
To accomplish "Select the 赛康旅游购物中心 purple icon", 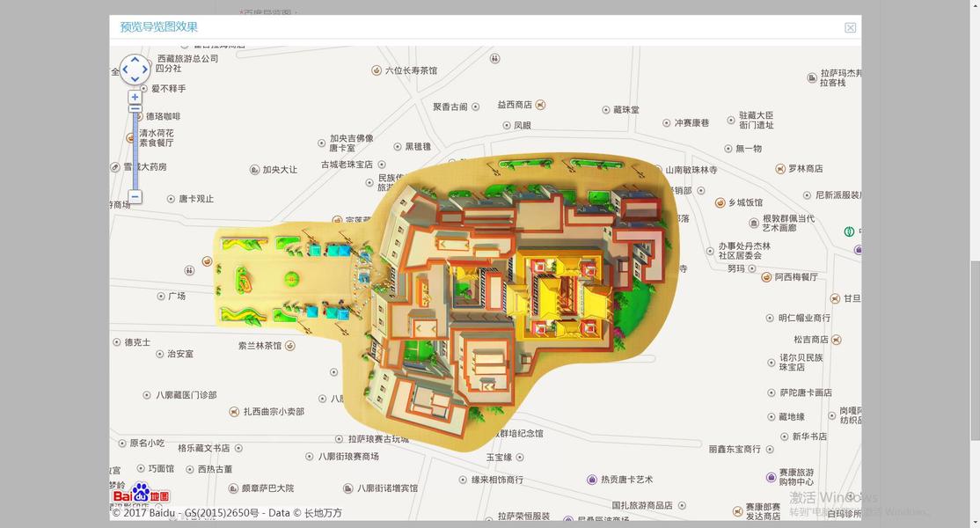I will (771, 477).
